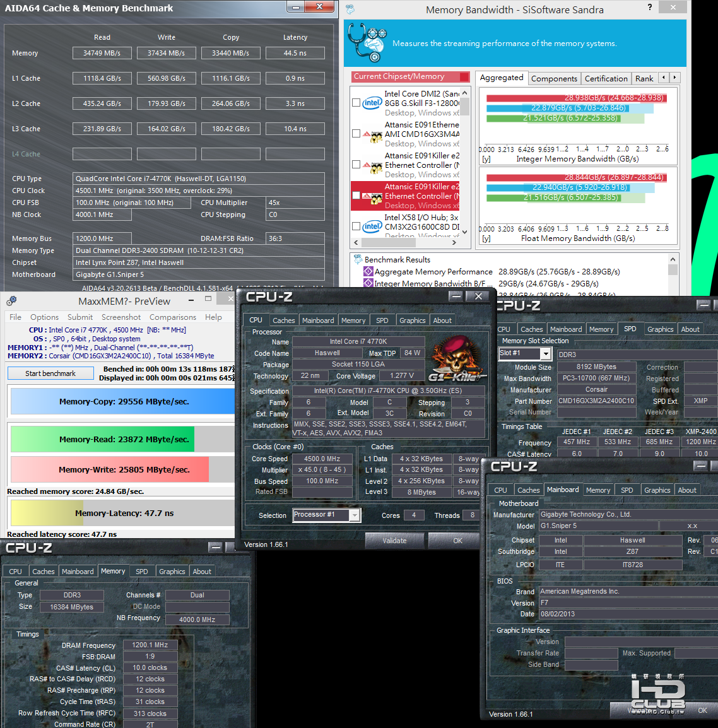Tick the unhighlighted Attansic E091Killer e2 checkbox
718x728 pixels.
pos(356,165)
